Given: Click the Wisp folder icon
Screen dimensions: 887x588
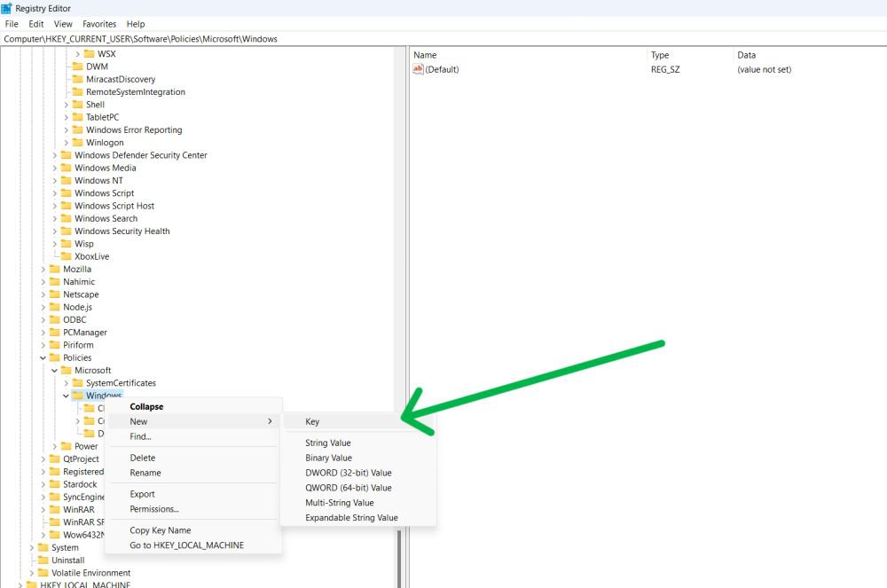Looking at the screenshot, I should click(x=67, y=244).
